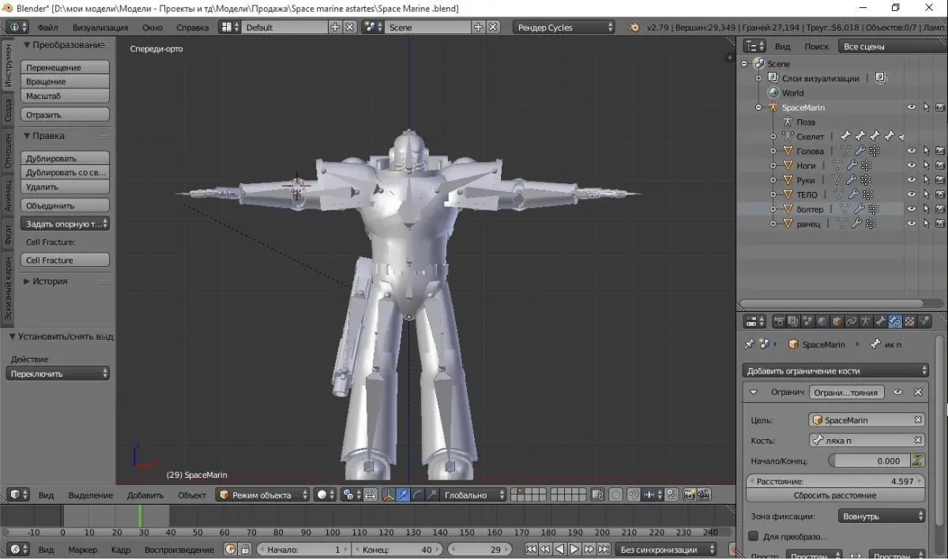Click the Дублировать button

point(65,158)
